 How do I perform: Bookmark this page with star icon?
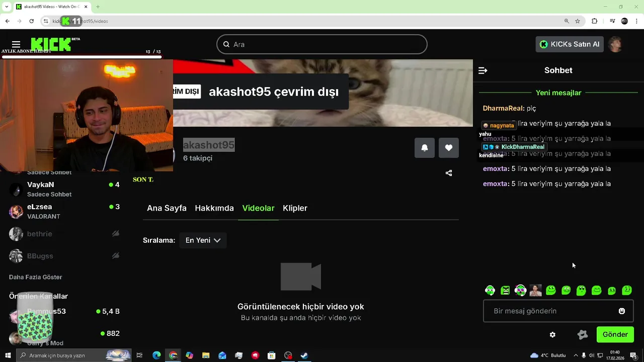point(578,21)
